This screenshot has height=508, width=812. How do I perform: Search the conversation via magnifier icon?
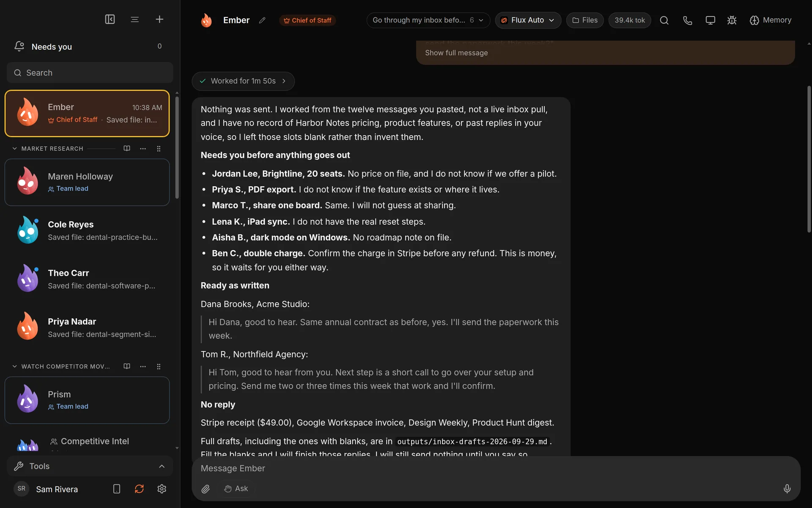[664, 20]
